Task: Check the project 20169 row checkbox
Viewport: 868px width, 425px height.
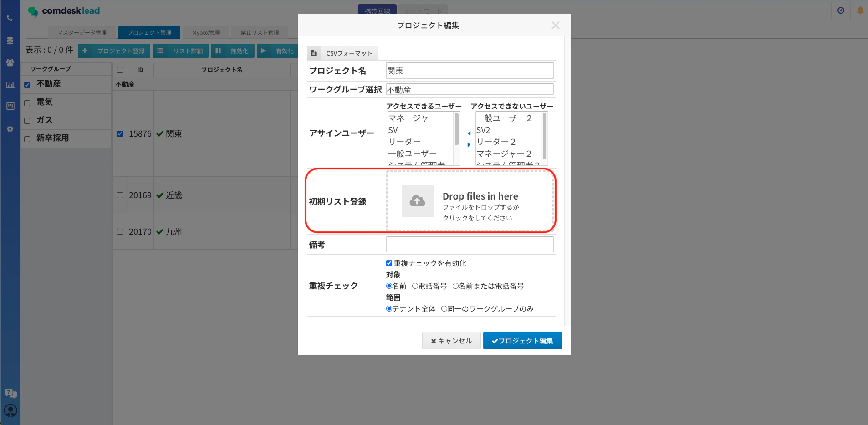Action: point(120,195)
